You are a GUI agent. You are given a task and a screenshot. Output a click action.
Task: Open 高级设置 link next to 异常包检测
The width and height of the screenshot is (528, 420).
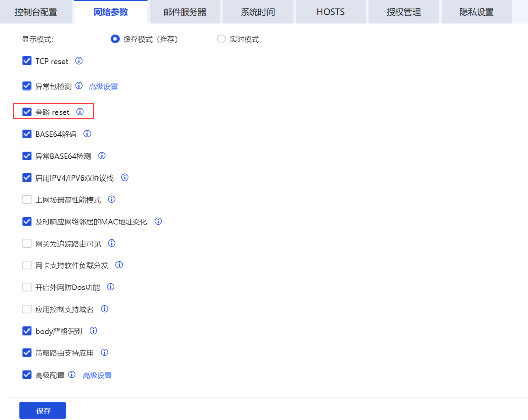coord(103,87)
